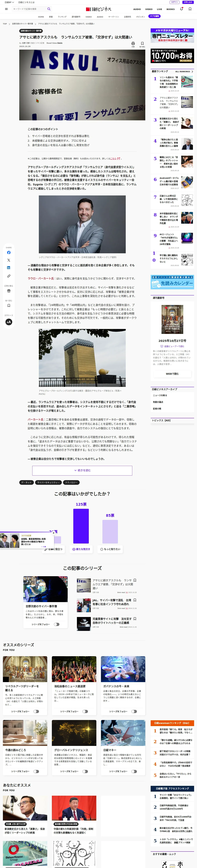The height and width of the screenshot is (868, 197).
Task: Open the ランキング nav tab
Action: 62,16
